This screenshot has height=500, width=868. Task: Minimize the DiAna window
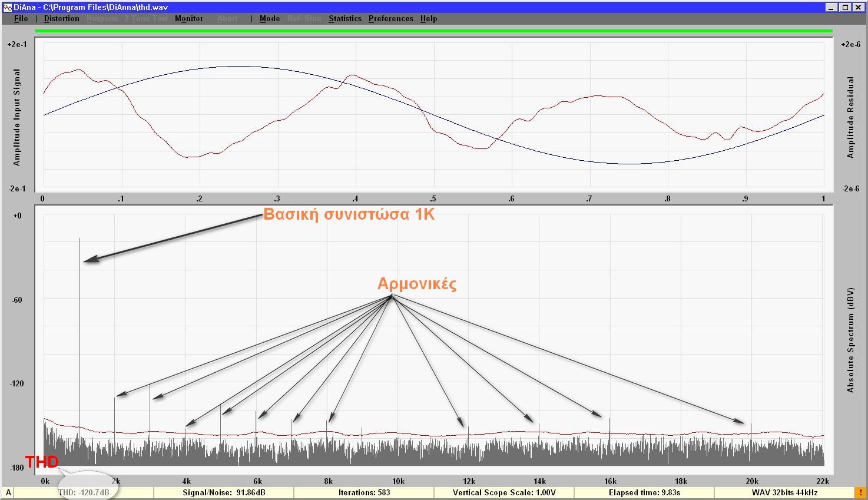pyautogui.click(x=831, y=7)
